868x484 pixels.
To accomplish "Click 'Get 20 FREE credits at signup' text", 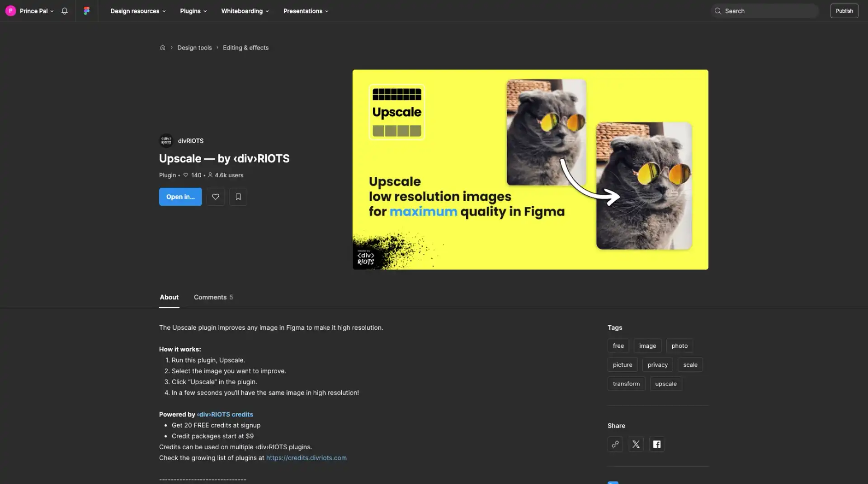I will pos(216,425).
